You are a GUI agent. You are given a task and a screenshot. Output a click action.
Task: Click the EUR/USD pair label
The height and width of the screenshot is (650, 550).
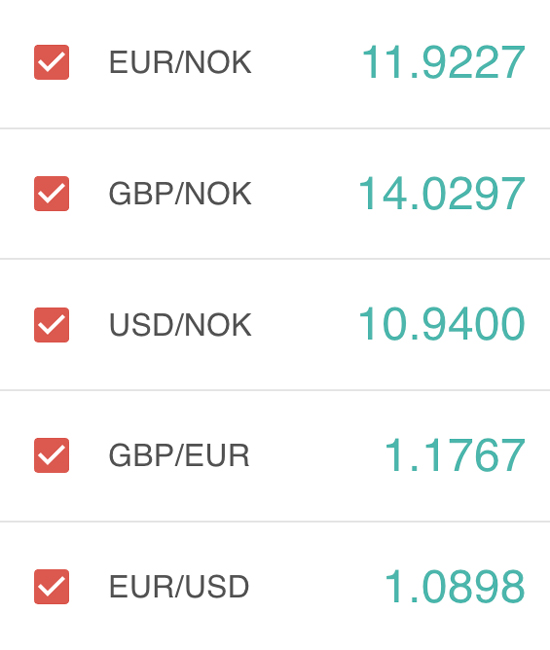pos(179,587)
